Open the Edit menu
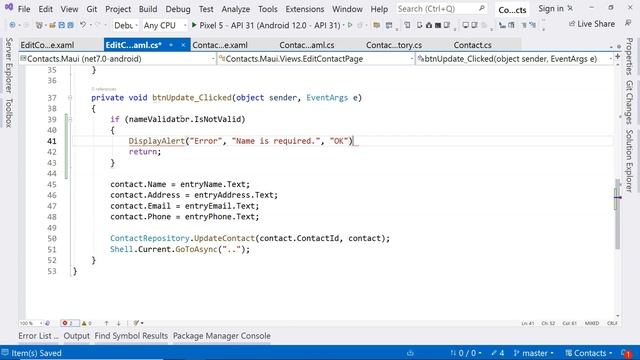Screen dimensions: 640x360 46,9
